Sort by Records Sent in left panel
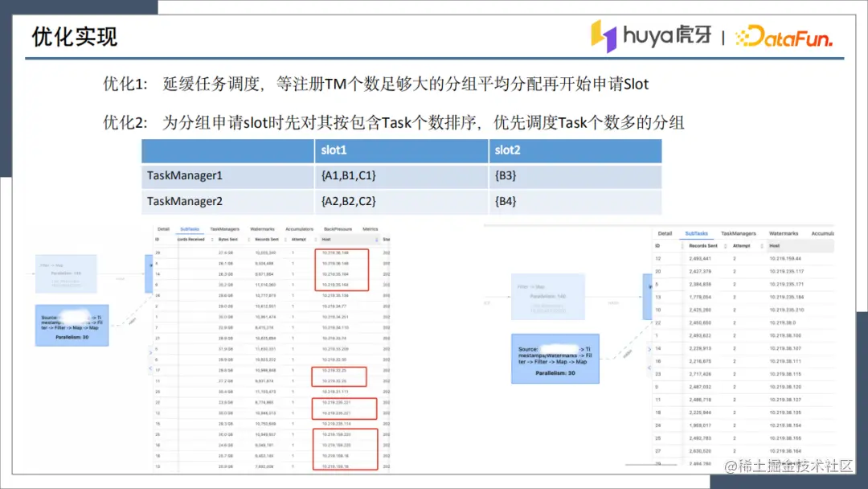 (267, 239)
